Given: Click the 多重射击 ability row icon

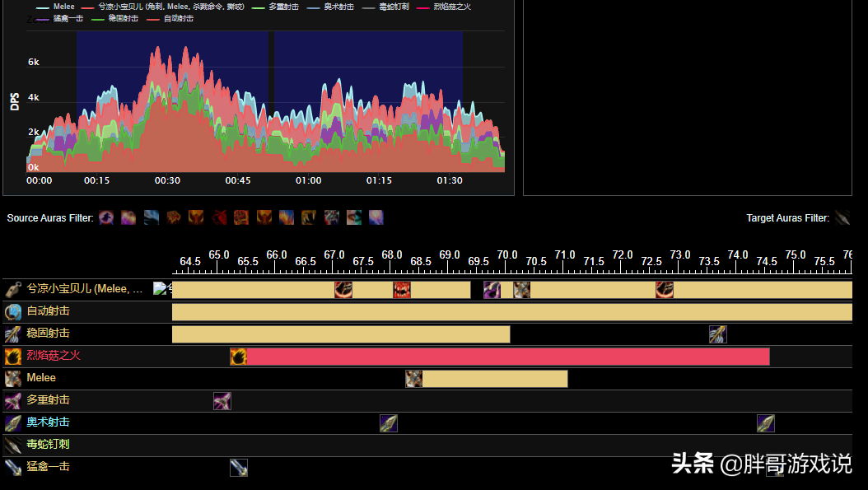Looking at the screenshot, I should coord(12,401).
